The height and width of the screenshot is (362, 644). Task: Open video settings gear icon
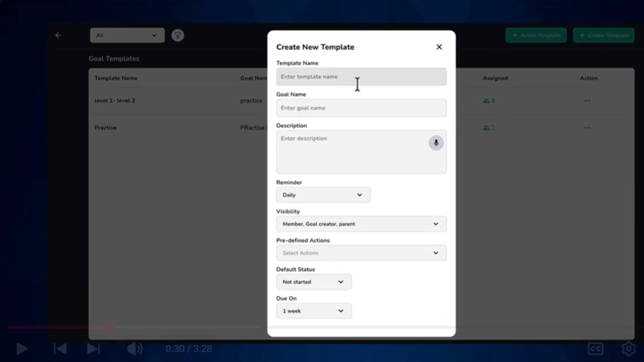[629, 349]
